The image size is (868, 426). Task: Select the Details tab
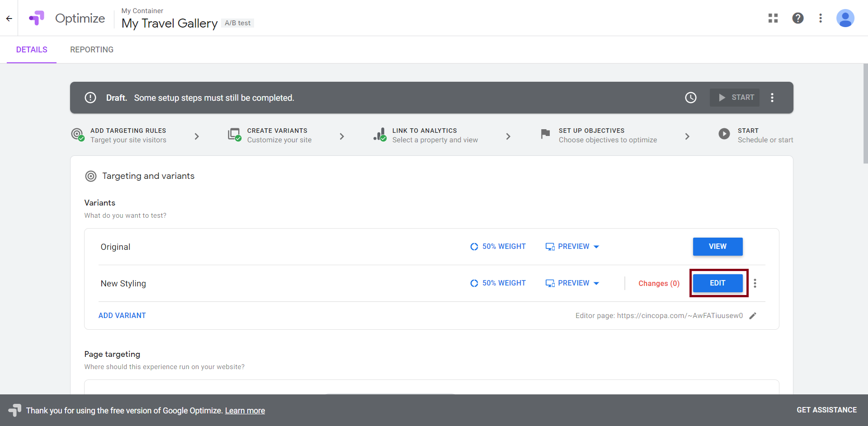pos(32,50)
